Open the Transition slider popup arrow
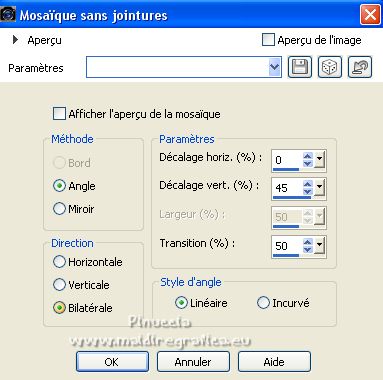This screenshot has width=383, height=380. (319, 246)
